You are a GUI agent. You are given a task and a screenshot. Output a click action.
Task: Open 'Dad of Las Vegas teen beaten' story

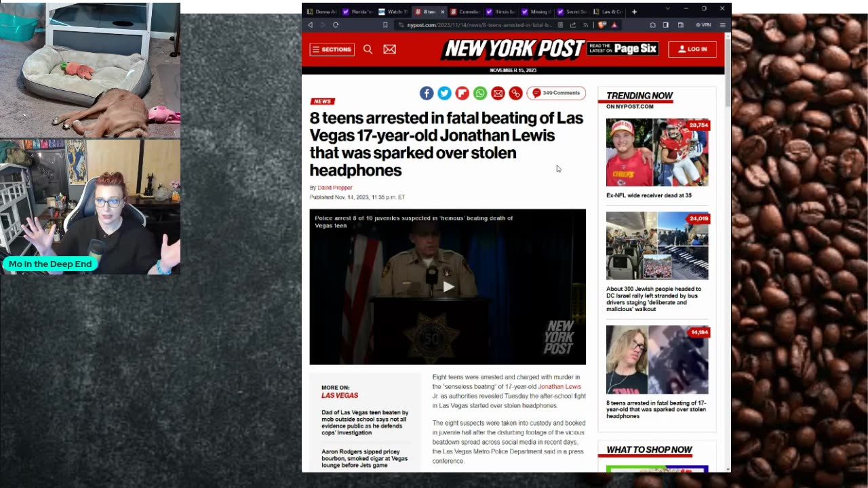(x=365, y=422)
